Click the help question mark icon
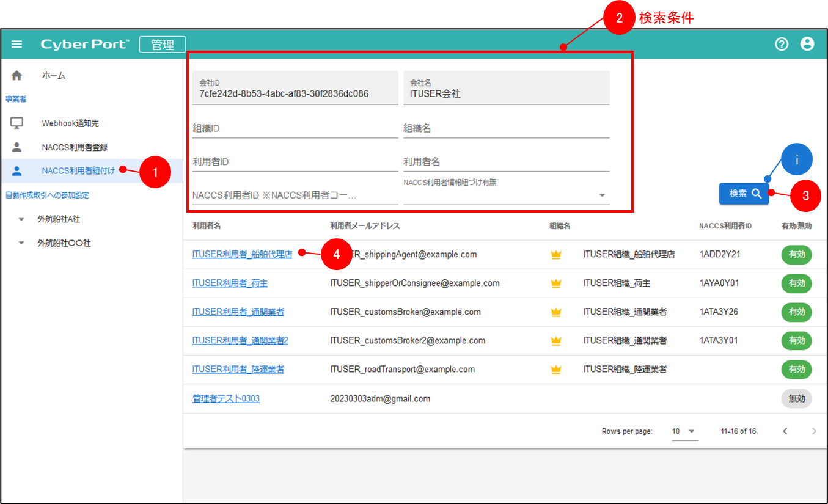The height and width of the screenshot is (504, 828). [781, 44]
